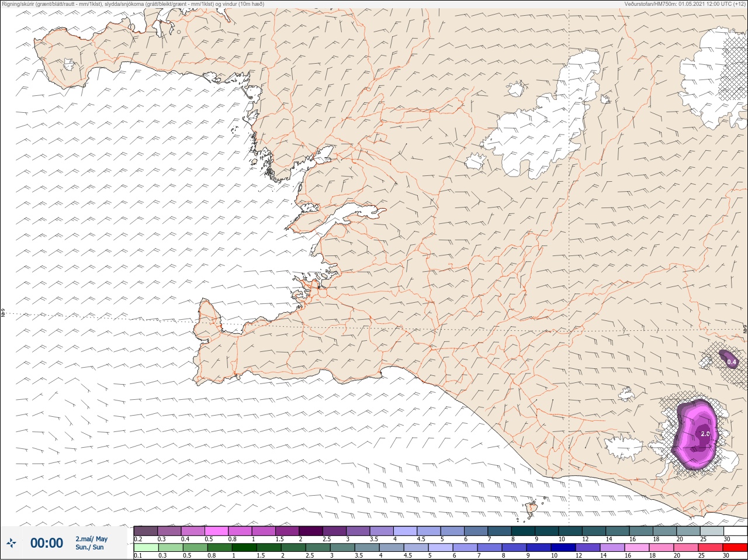
Task: Pick upper legend swatch starting at 0.2
Action: [x=146, y=531]
